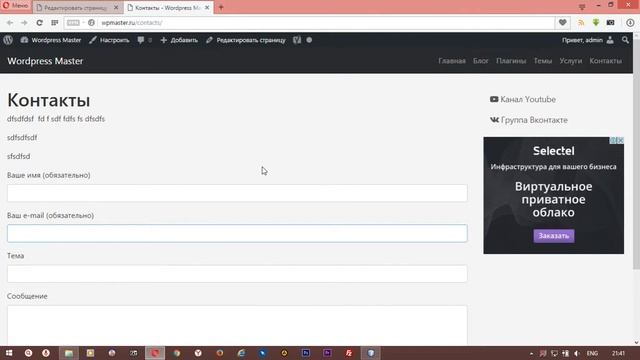Click the green download extension icon
The width and height of the screenshot is (640, 360).
596,23
